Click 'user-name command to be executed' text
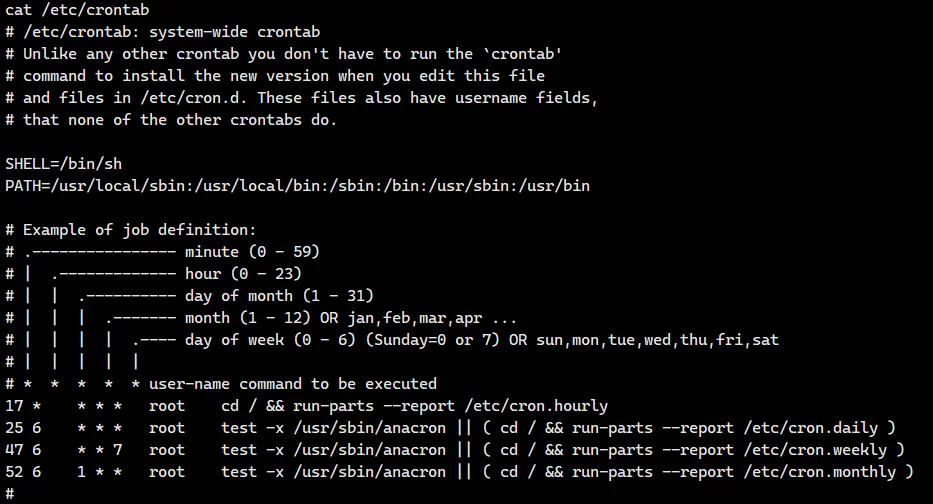 (293, 384)
